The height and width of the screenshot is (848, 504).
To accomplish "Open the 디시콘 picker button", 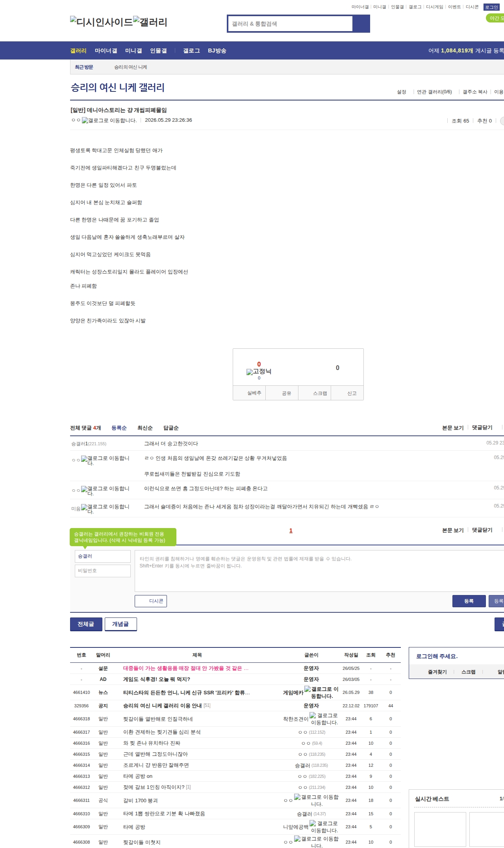I will 151,601.
